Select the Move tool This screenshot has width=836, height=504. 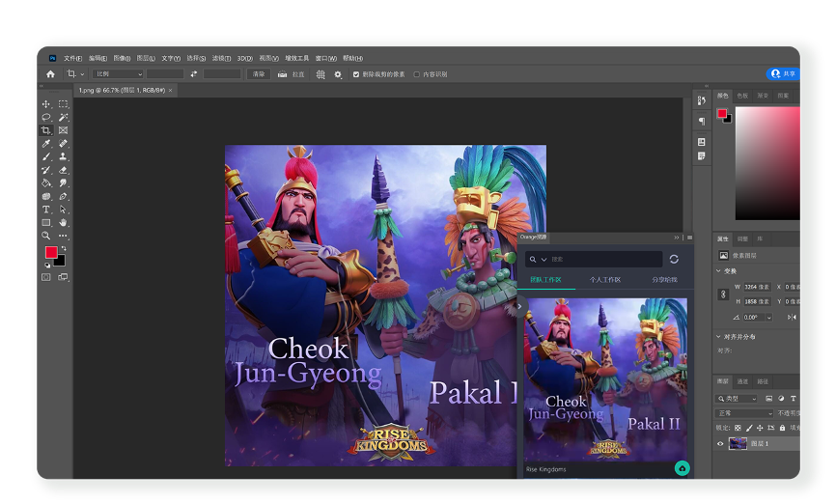(45, 104)
